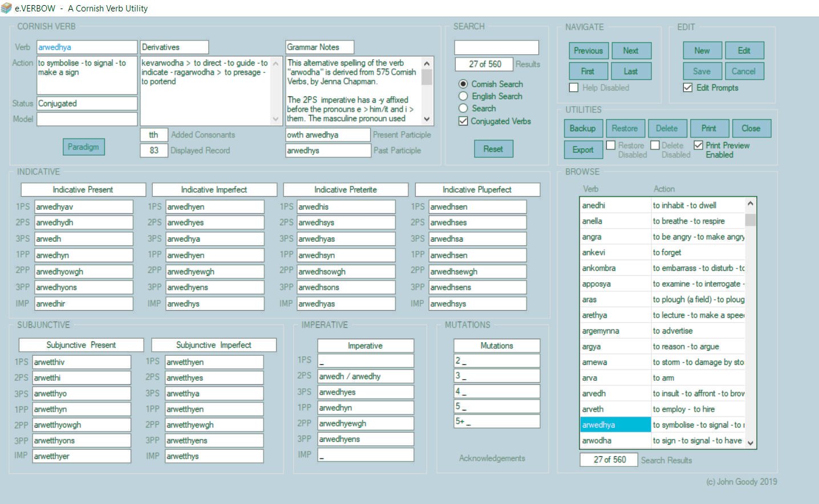This screenshot has width=819, height=504.
Task: Open the Paradigm view
Action: coord(83,147)
